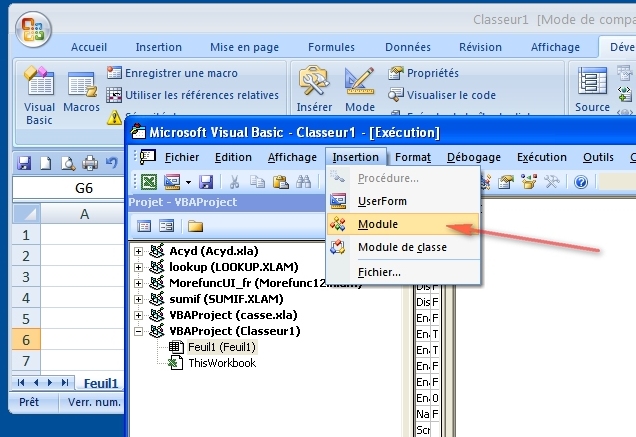
Task: Expand the MorefuncUI_fr project node
Action: point(138,283)
